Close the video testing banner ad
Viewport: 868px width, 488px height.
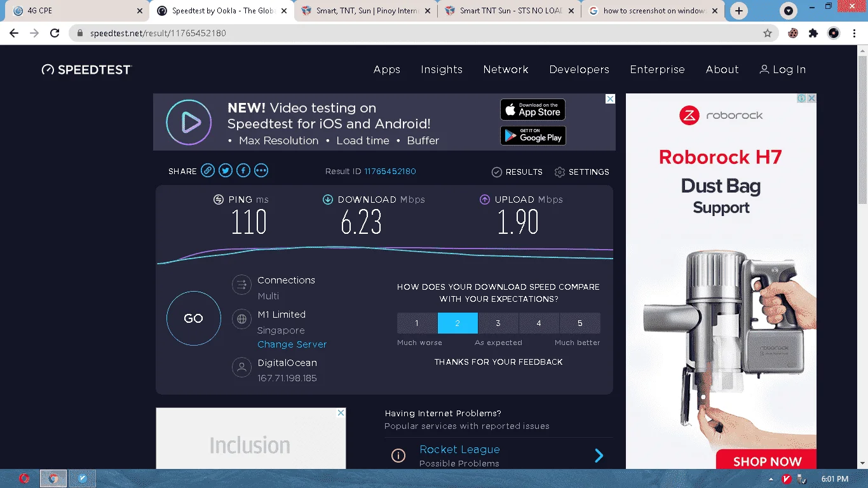point(610,99)
